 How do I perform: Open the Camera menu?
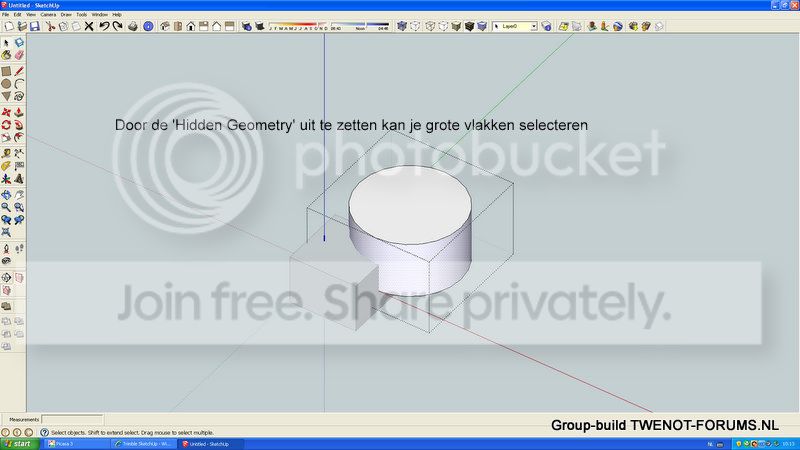point(48,15)
